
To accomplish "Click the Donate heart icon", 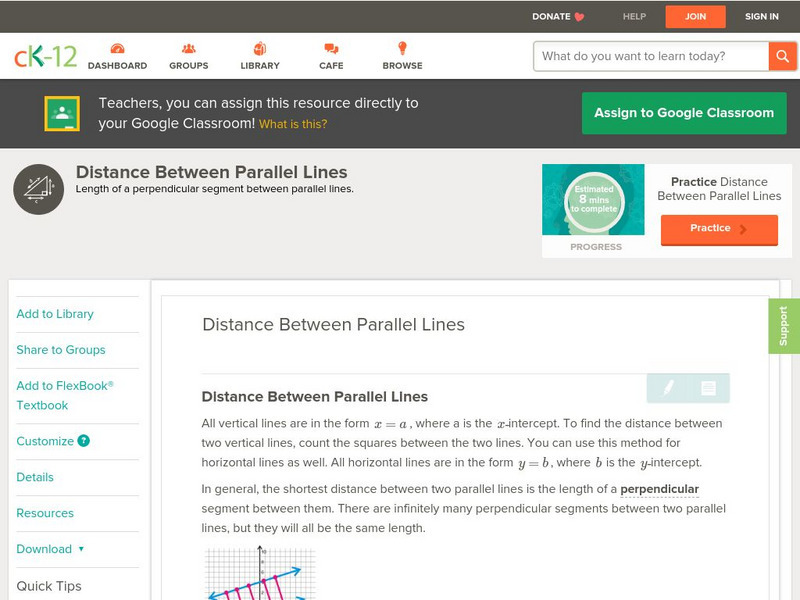I will pyautogui.click(x=579, y=17).
